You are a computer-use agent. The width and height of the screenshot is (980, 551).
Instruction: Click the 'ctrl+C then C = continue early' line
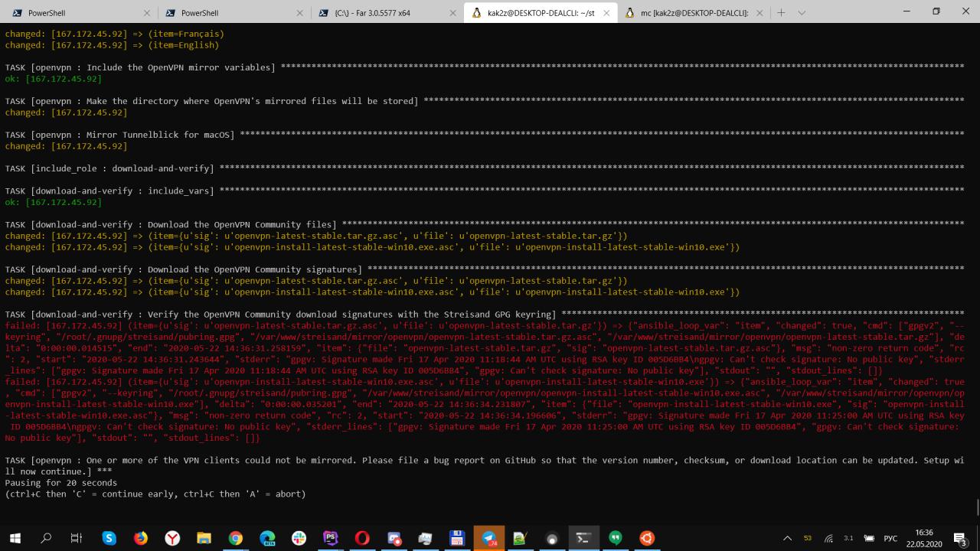155,494
